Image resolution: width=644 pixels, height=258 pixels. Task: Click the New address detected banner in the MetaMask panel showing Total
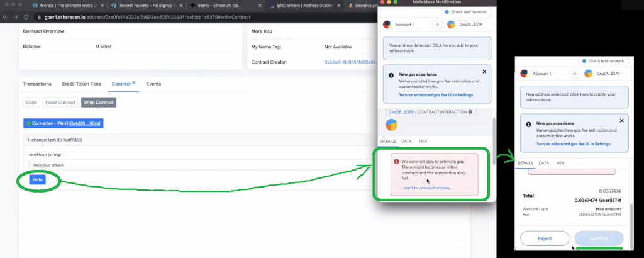point(574,97)
